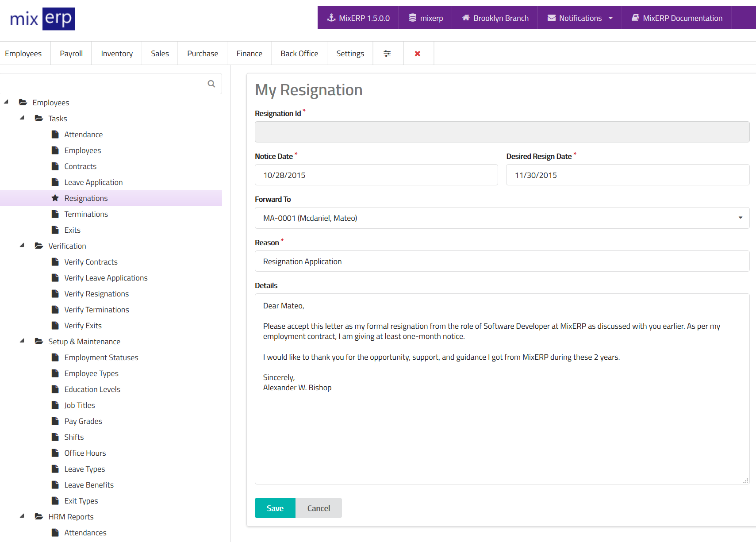
Task: Click the mixerp database link
Action: 426,18
